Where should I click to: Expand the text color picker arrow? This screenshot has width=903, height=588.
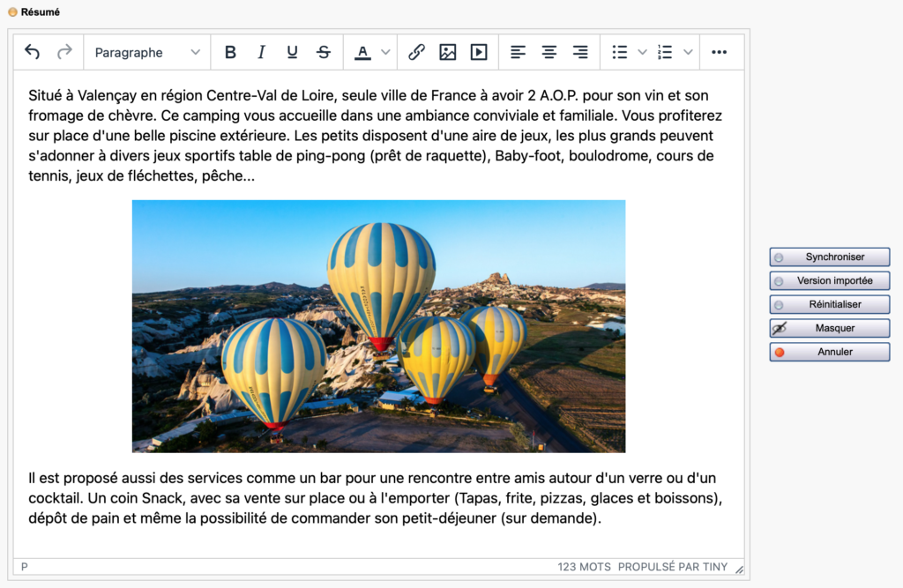coord(385,52)
